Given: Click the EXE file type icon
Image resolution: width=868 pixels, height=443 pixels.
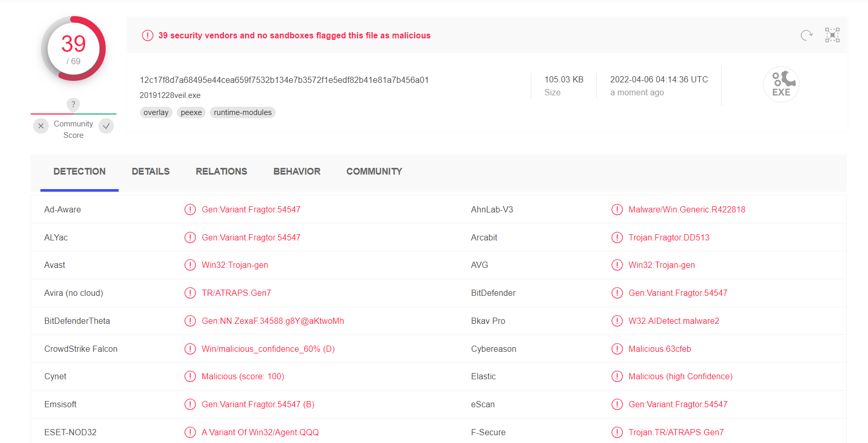Looking at the screenshot, I should (x=781, y=84).
